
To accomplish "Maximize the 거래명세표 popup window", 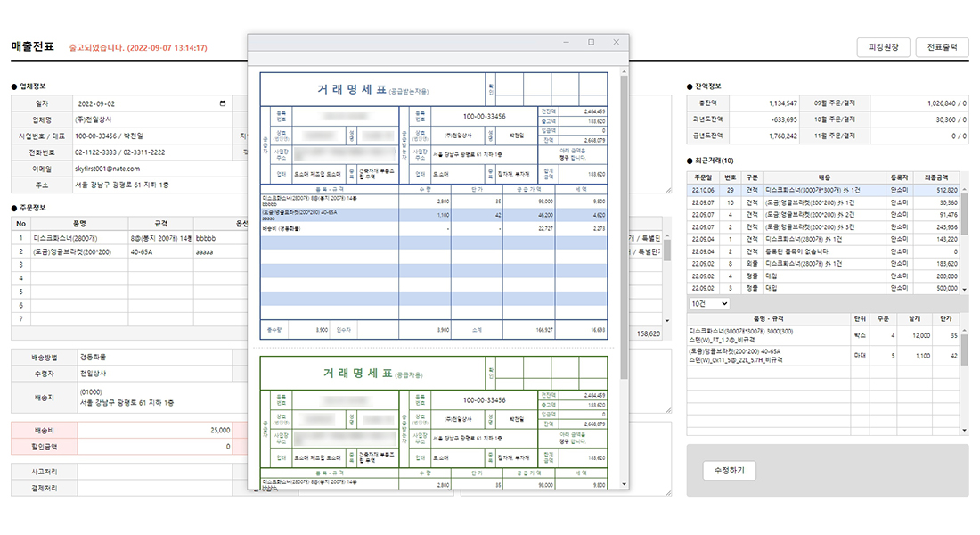I will coord(591,42).
